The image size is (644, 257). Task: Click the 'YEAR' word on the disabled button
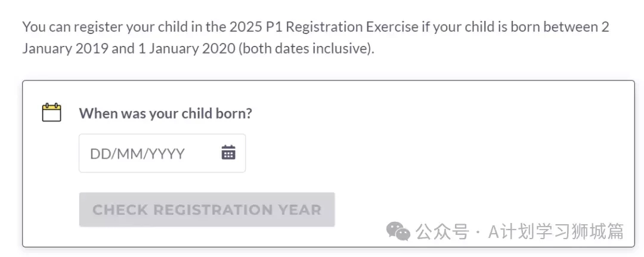[300, 210]
